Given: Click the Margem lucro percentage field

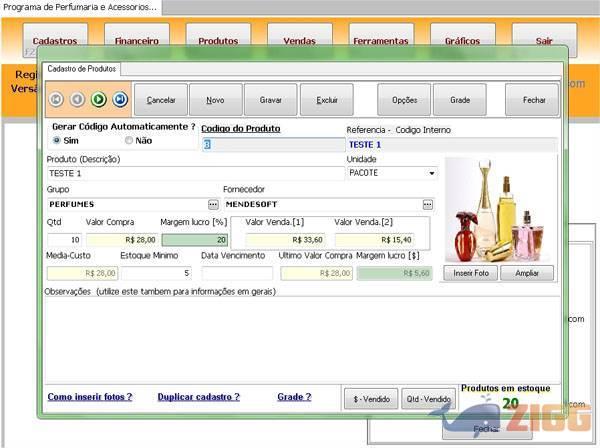Looking at the screenshot, I should point(194,240).
